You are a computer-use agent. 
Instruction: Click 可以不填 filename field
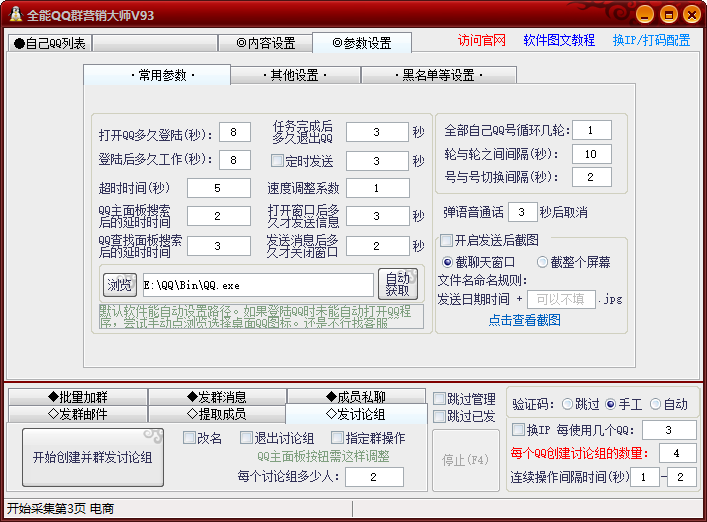(x=561, y=299)
